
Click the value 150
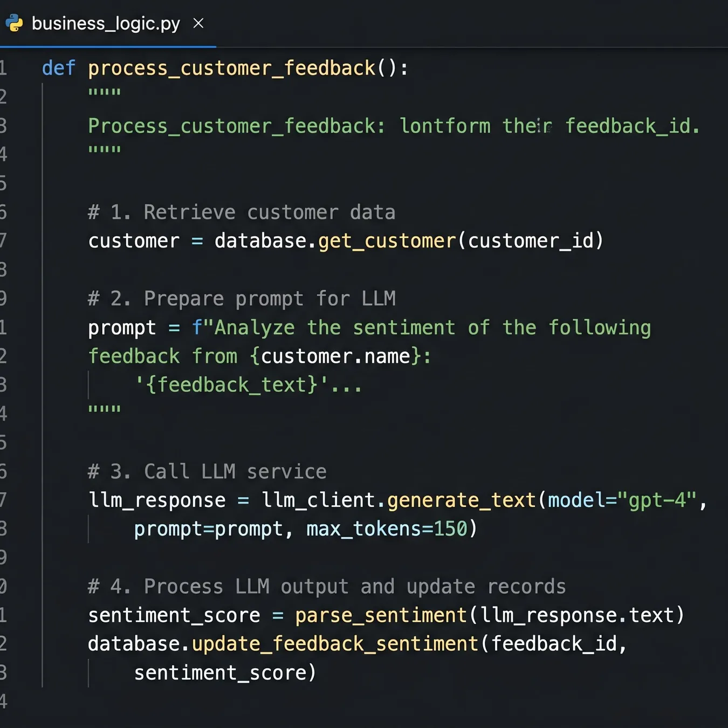point(450,529)
